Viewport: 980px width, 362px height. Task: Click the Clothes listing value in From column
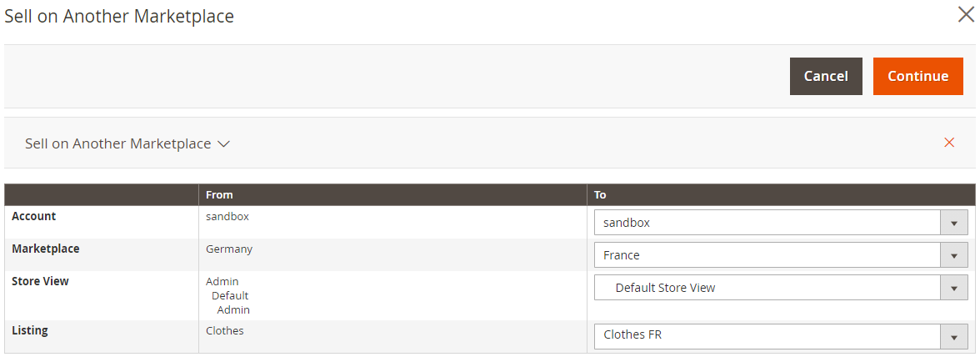[225, 330]
